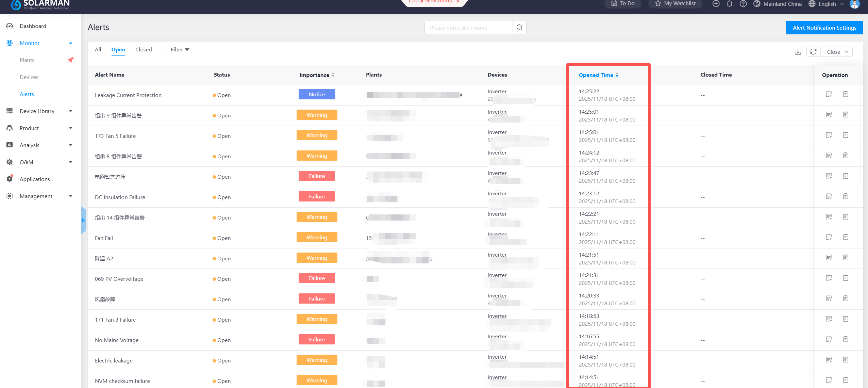Image resolution: width=868 pixels, height=388 pixels.
Task: Click Alert Notification Settings button
Action: [824, 28]
